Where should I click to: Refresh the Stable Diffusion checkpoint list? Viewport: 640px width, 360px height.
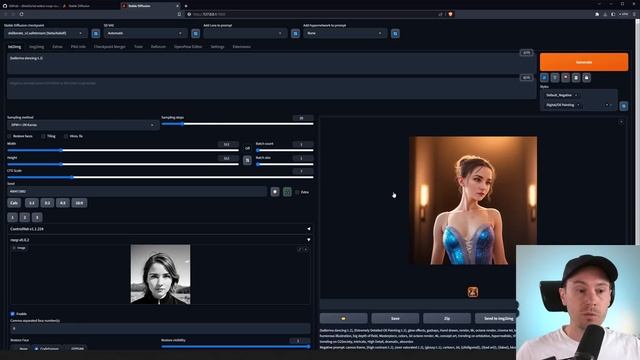click(96, 33)
